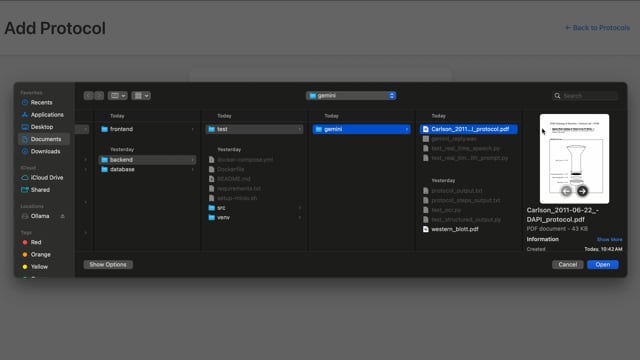
Task: Open the Shared sidebar location
Action: pyautogui.click(x=40, y=190)
